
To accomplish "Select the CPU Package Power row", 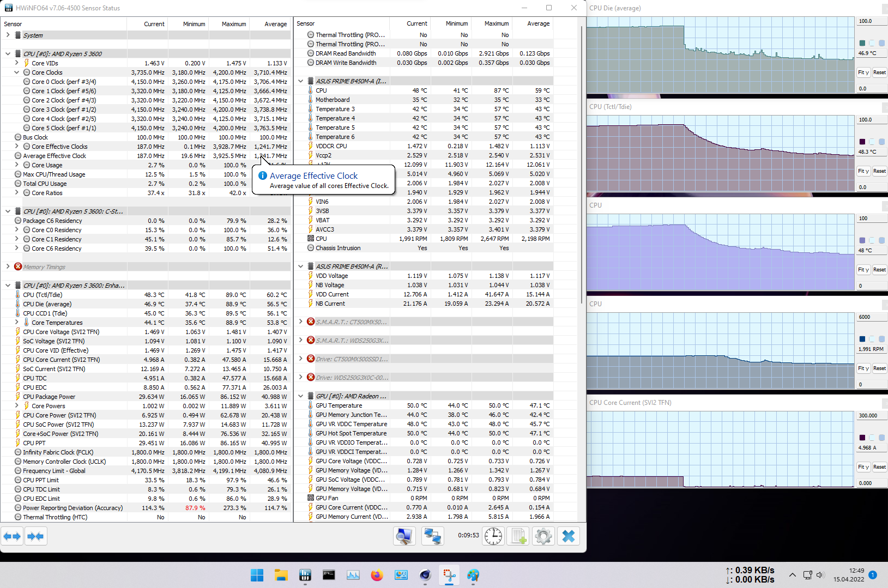I will [x=146, y=397].
